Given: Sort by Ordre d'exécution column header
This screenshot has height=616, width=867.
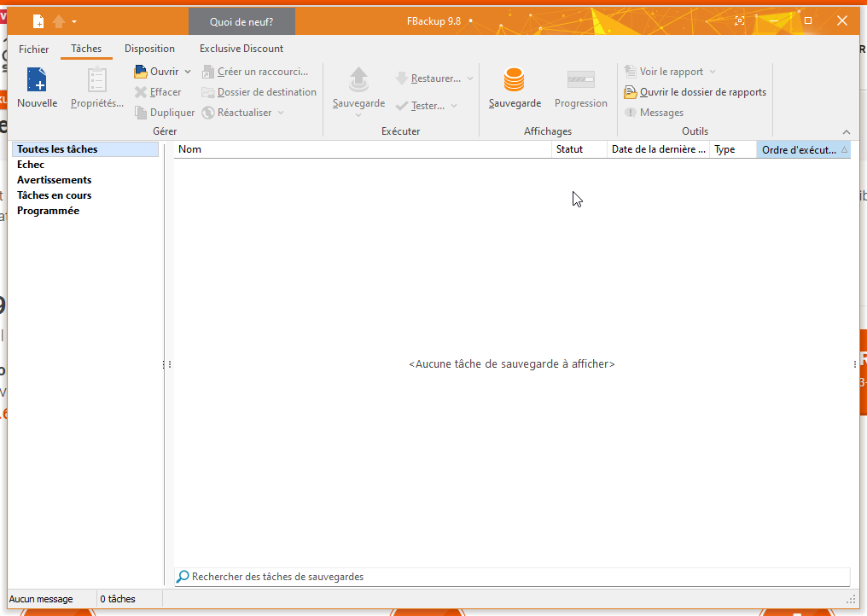Looking at the screenshot, I should pos(803,149).
